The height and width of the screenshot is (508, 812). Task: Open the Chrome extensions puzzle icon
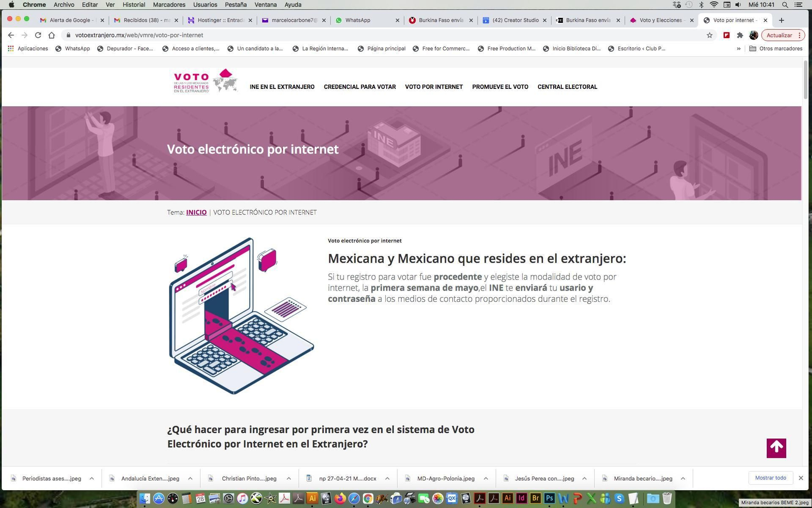click(740, 35)
